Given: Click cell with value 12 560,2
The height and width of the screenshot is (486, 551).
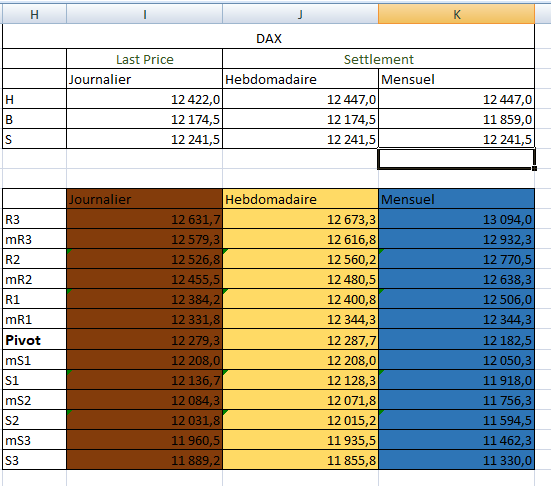Looking at the screenshot, I should [x=300, y=259].
